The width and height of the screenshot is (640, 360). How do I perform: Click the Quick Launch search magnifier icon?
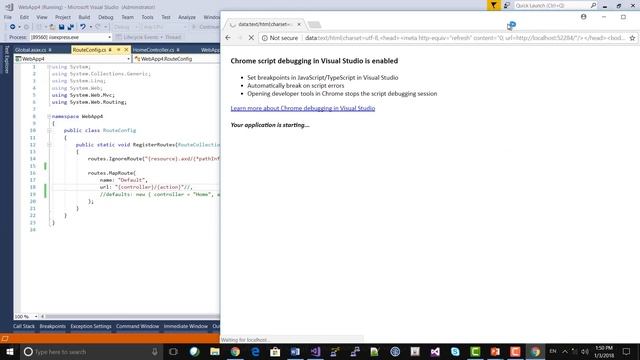[x=593, y=5]
